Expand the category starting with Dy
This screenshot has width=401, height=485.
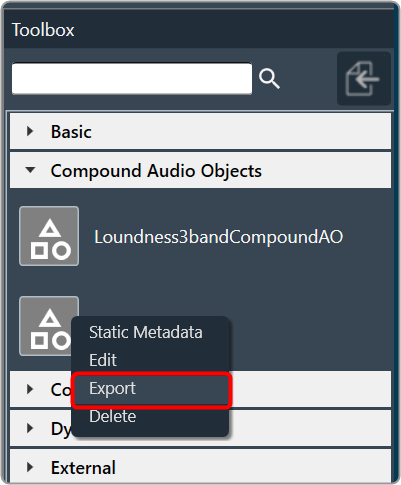tap(30, 428)
